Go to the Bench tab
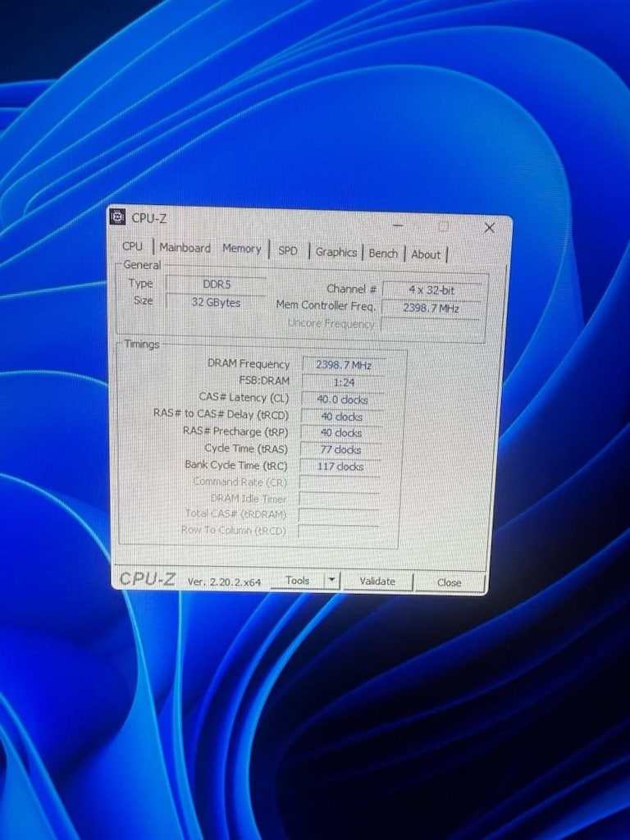The image size is (630, 840). [x=383, y=253]
